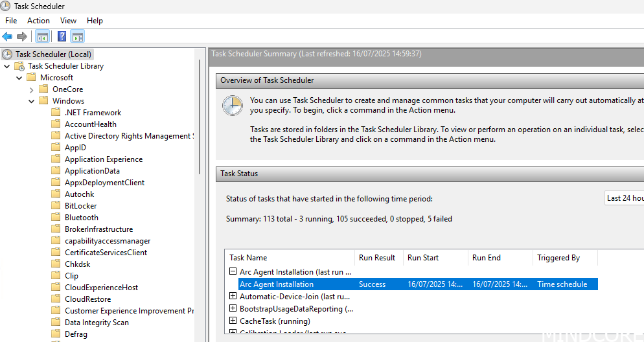
Task: Click the blue Back arrow toolbar icon
Action: (8, 36)
